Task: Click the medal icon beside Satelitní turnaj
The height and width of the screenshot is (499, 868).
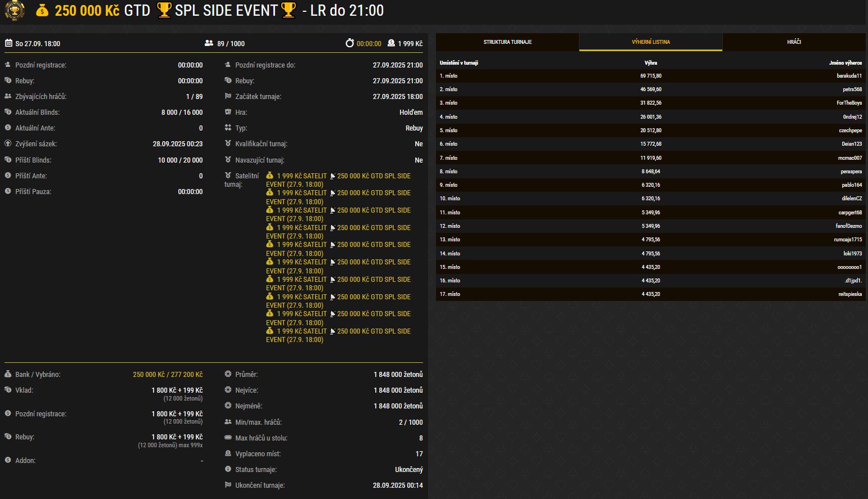Action: [x=228, y=176]
